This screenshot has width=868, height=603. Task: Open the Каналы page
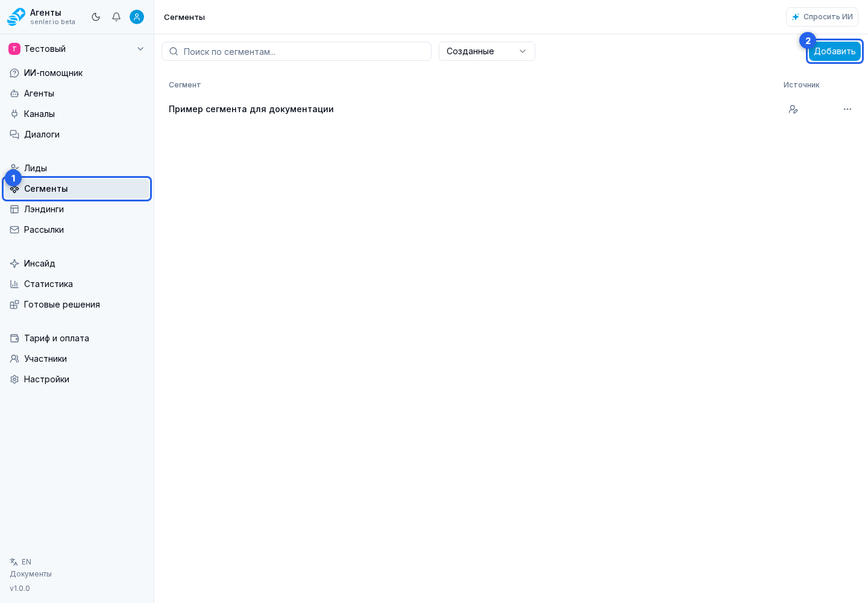[x=77, y=114]
